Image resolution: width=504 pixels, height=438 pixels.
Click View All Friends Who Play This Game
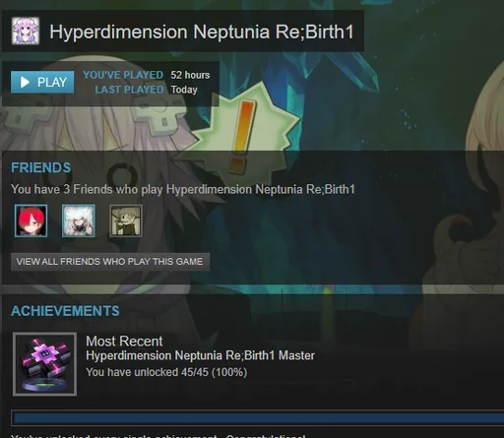110,262
